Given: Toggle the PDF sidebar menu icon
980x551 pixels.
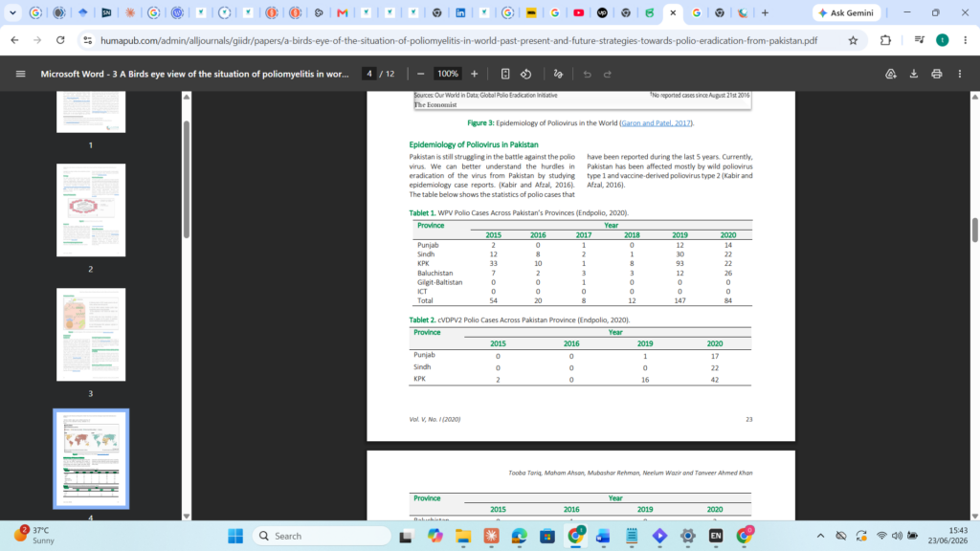Looking at the screenshot, I should click(x=21, y=74).
